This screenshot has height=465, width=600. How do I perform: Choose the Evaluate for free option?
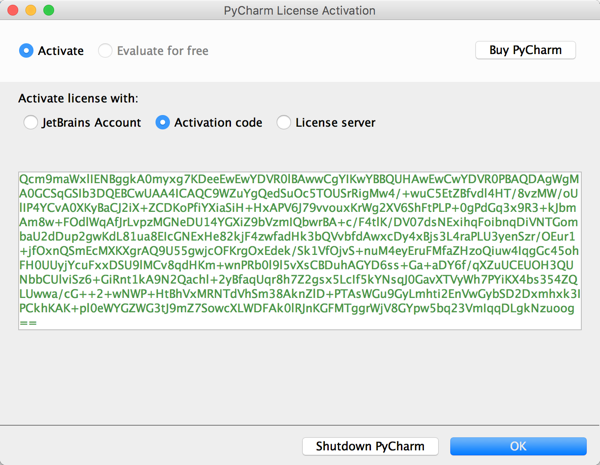point(105,51)
